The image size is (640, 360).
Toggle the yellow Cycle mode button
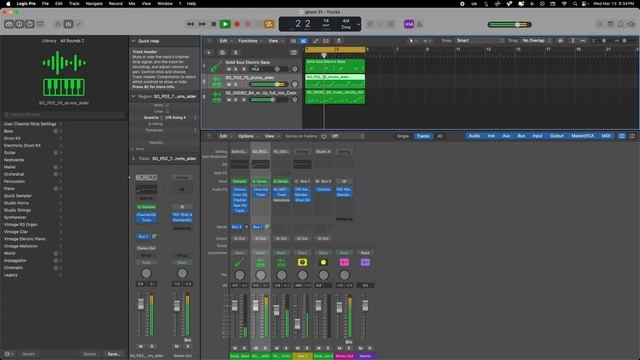click(x=269, y=24)
